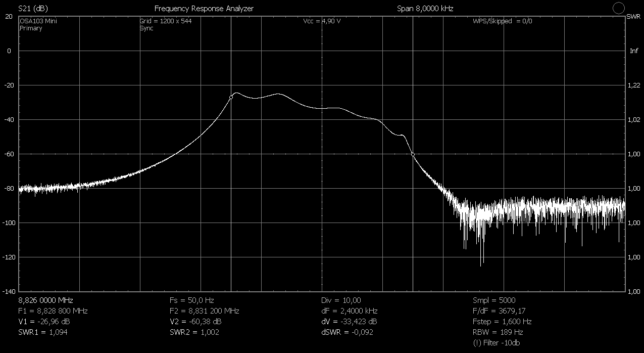The width and height of the screenshot is (644, 353).
Task: Click the Frequency Response Analyzer title
Action: click(x=204, y=9)
